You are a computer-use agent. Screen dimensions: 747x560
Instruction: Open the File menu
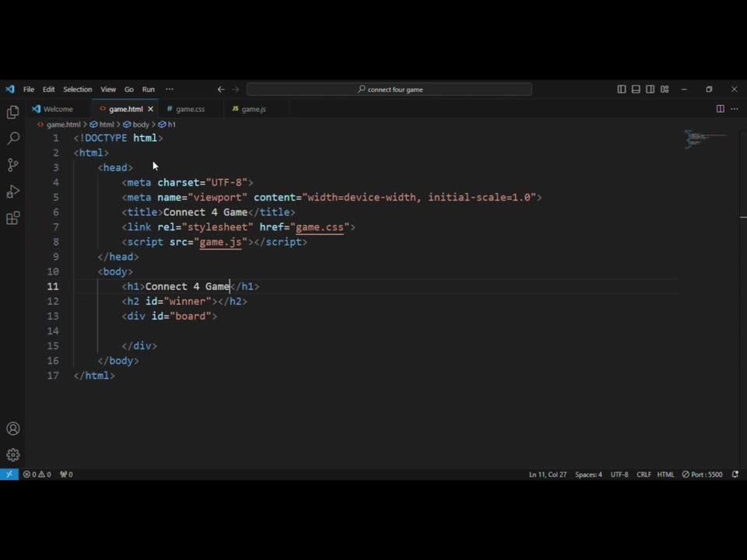29,89
